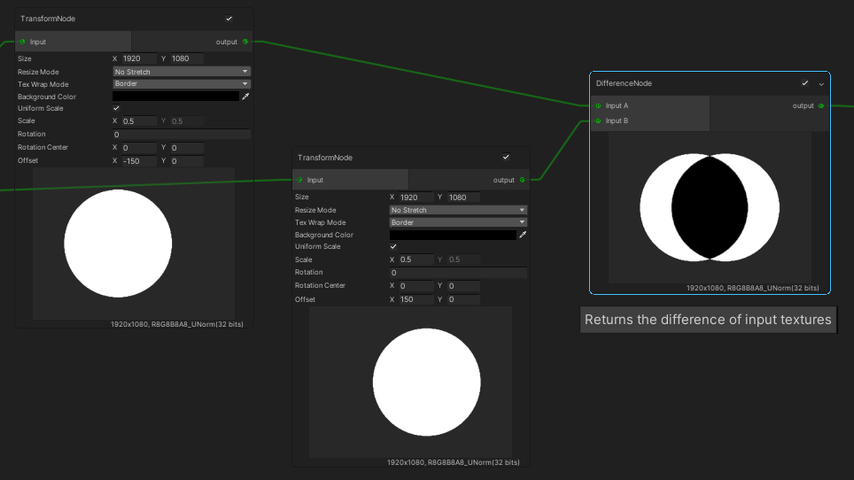Toggle the header checkbox of the middle TransformNode
Image resolution: width=854 pixels, height=480 pixels.
(x=506, y=157)
